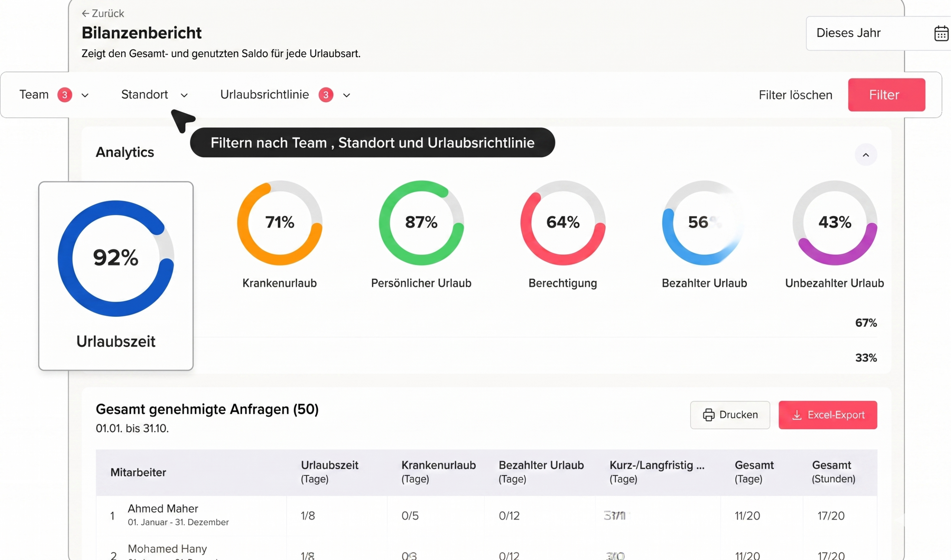This screenshot has width=951, height=560.
Task: Collapse the Analytics section
Action: [x=865, y=155]
